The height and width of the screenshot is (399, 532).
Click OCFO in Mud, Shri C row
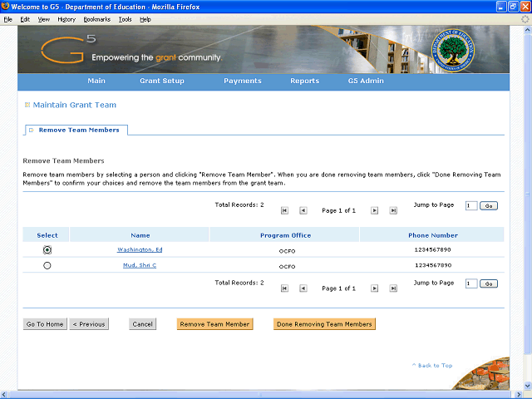pos(287,267)
